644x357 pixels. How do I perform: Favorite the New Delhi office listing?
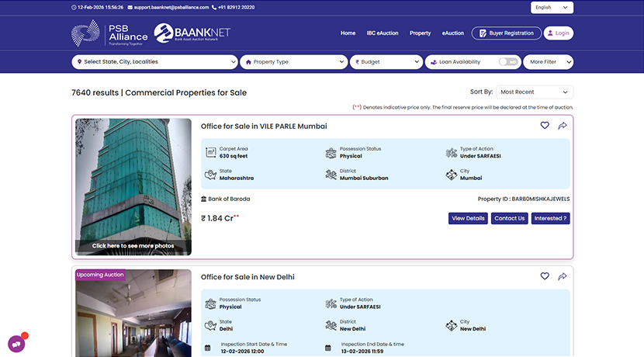coord(545,276)
